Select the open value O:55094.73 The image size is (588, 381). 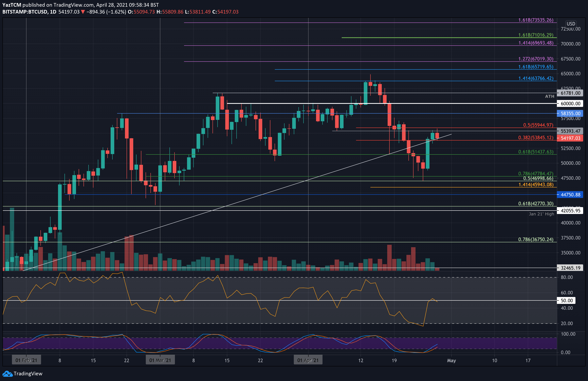coord(141,12)
